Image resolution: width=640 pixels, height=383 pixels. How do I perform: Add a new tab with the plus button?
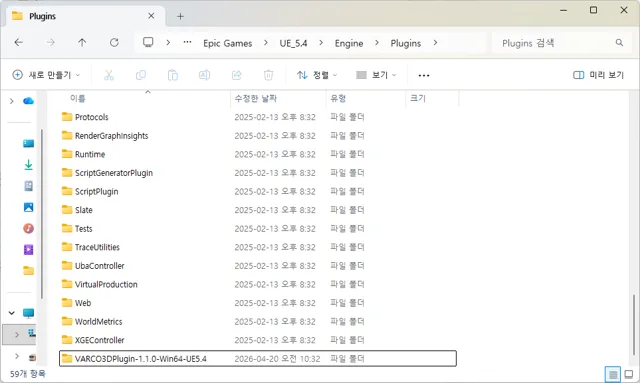point(180,16)
